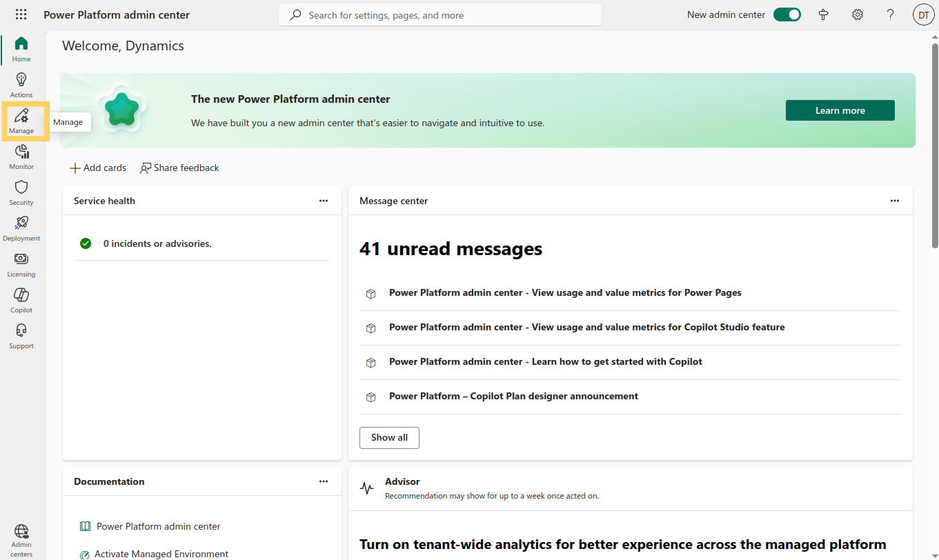Screen dimensions: 939x560
Task: Open Settings gear in the header
Action: [x=858, y=14]
